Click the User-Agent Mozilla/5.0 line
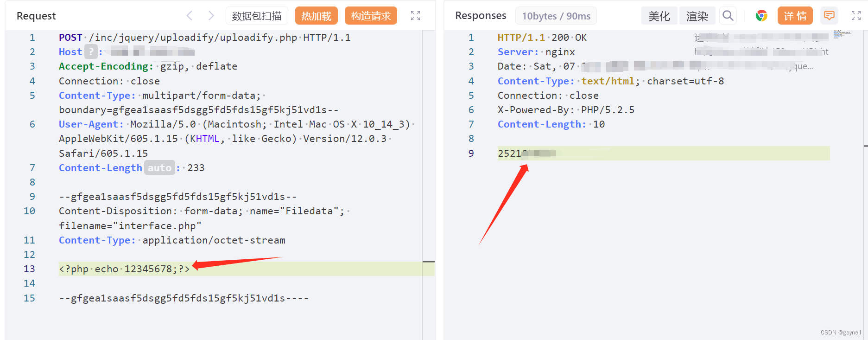 coord(236,124)
